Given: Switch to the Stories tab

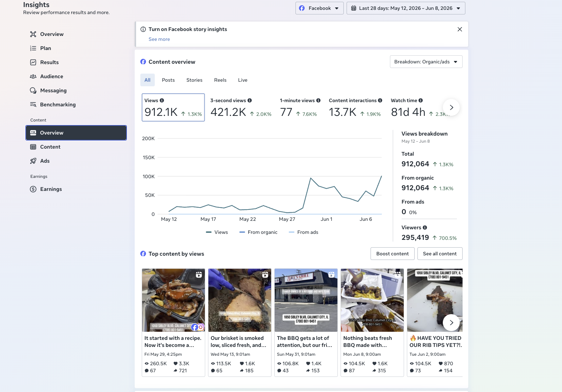Looking at the screenshot, I should (x=194, y=80).
